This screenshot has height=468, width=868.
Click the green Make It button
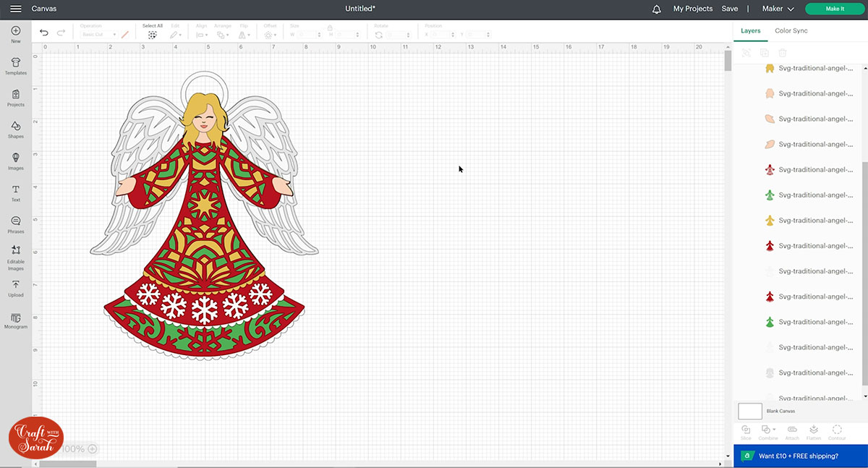click(834, 9)
